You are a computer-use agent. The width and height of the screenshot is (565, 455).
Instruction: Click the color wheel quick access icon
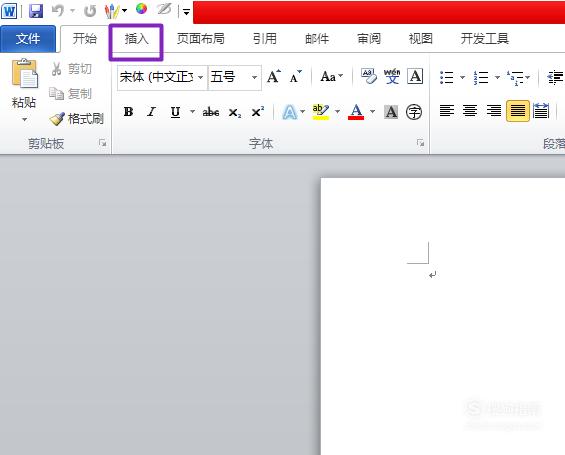[x=141, y=9]
